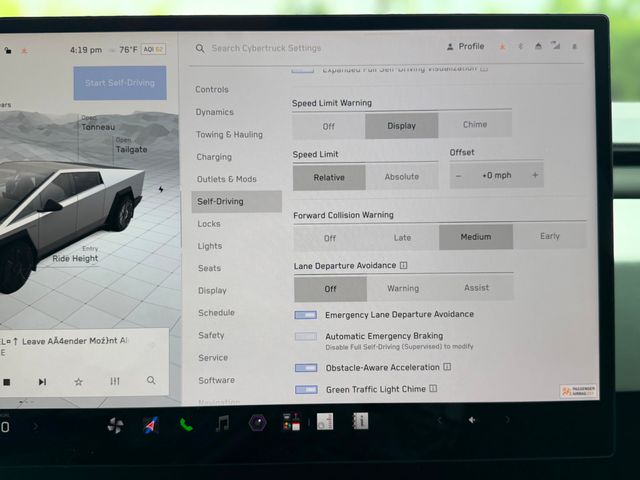Open Safety settings menu

[x=211, y=335]
